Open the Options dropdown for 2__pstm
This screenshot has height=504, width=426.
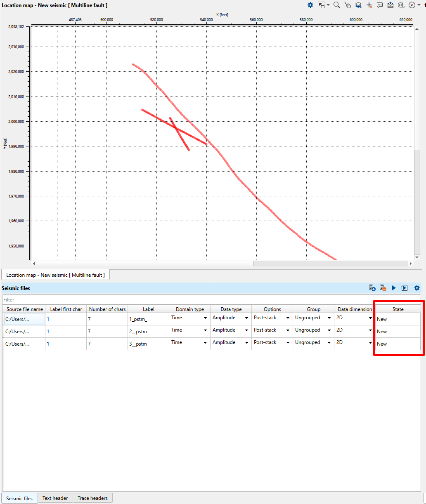point(287,330)
